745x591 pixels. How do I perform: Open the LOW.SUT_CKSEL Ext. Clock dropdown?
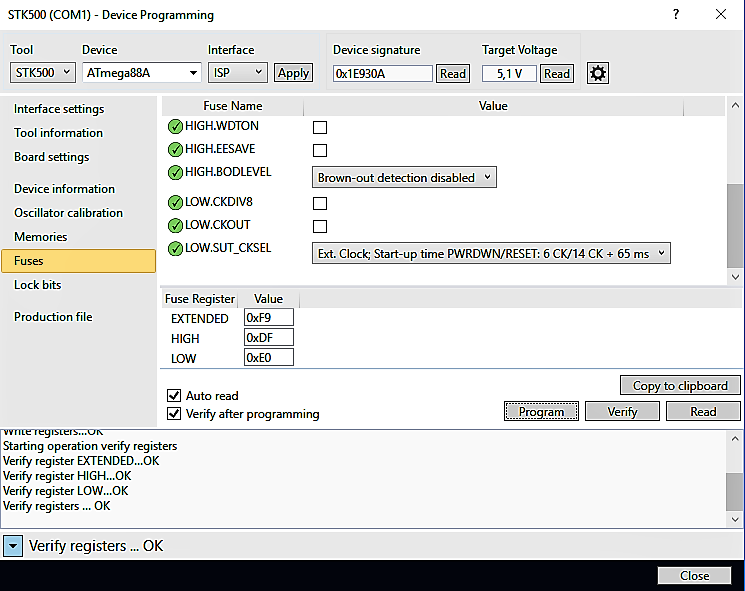coord(491,253)
